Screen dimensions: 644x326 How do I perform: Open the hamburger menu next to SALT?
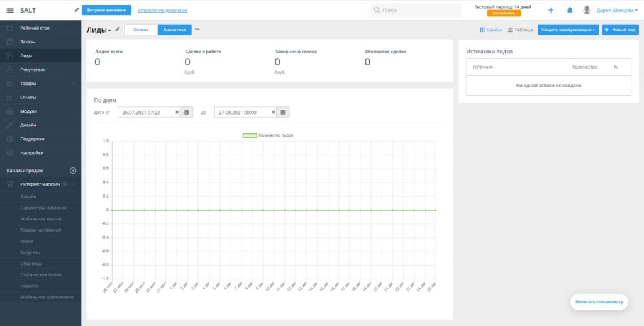click(9, 10)
